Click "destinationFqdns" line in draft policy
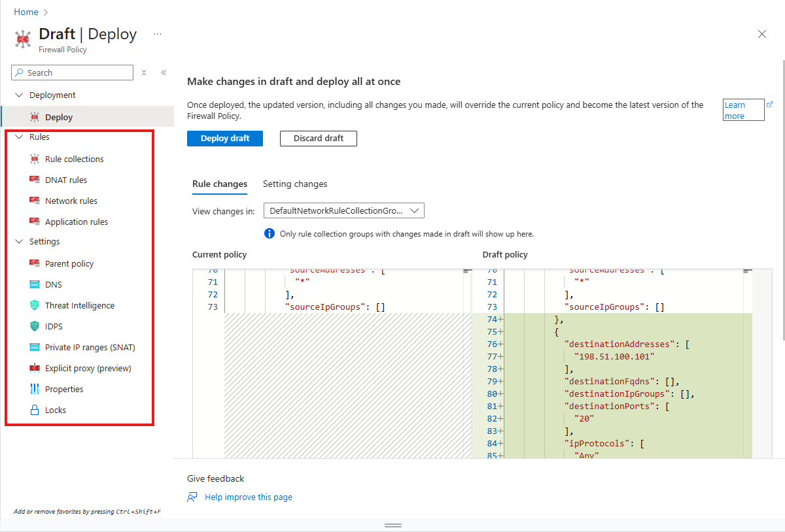785x532 pixels. pos(621,381)
